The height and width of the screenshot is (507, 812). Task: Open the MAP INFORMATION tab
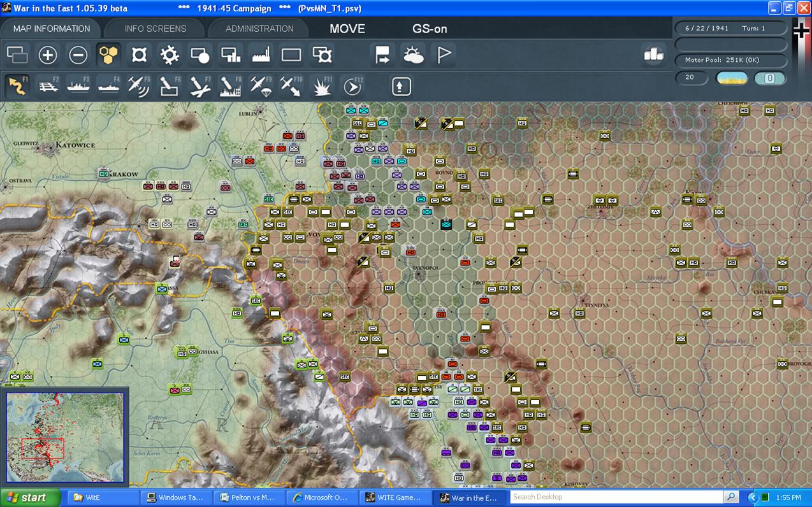tap(52, 29)
